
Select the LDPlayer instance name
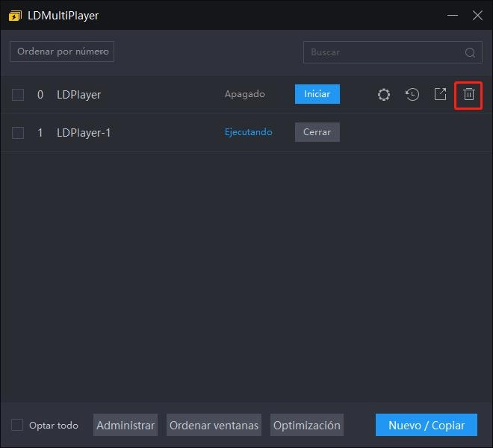click(79, 95)
